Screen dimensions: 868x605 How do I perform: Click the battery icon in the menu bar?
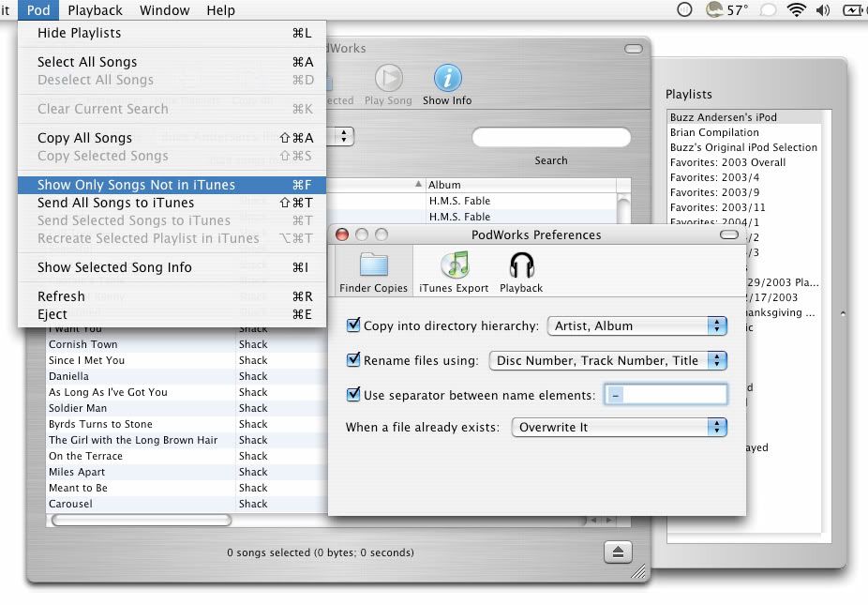(852, 10)
